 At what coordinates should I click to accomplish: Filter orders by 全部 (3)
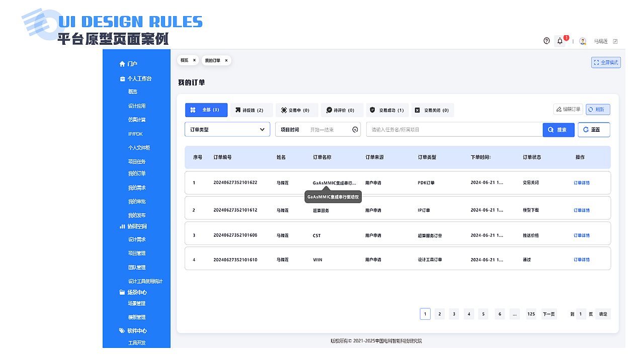pyautogui.click(x=206, y=110)
